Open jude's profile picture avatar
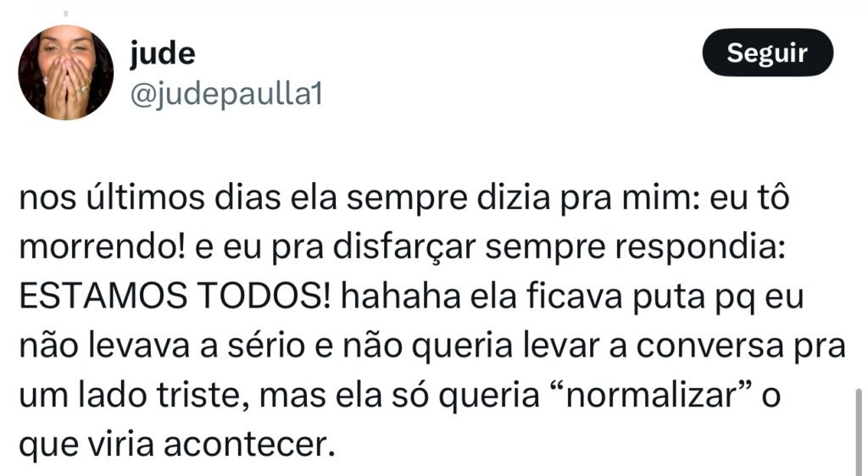The width and height of the screenshot is (868, 476). 66,73
